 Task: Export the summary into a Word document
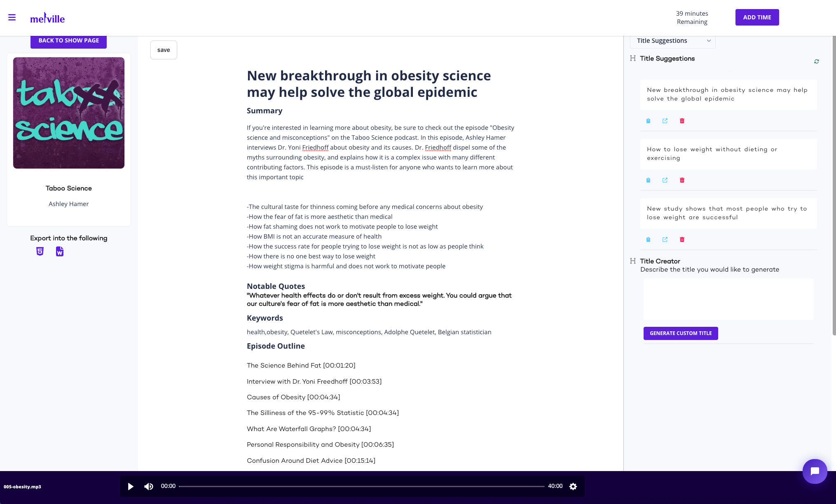pos(59,251)
